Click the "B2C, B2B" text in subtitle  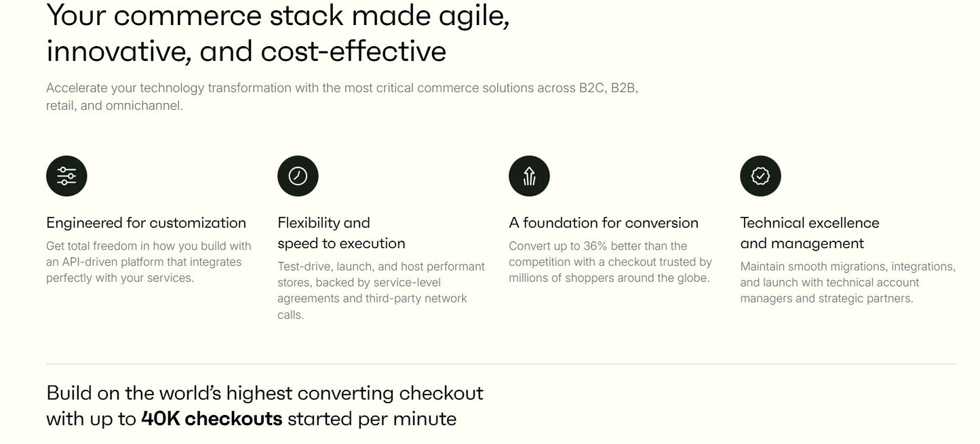[x=608, y=88]
